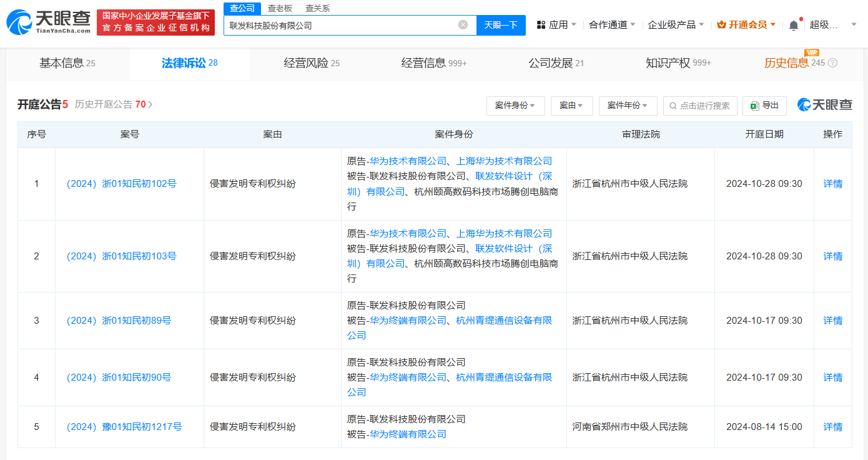Expand the 案由 filter dropdown

tap(571, 106)
